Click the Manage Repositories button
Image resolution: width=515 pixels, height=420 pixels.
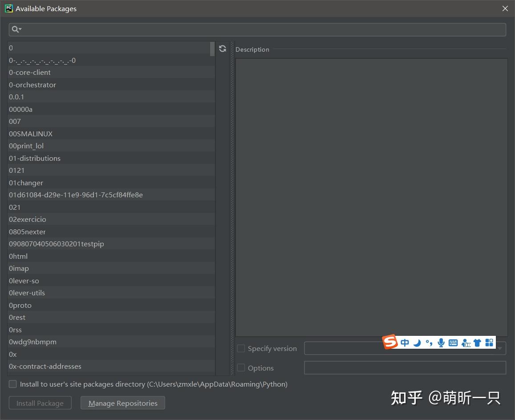click(x=123, y=403)
